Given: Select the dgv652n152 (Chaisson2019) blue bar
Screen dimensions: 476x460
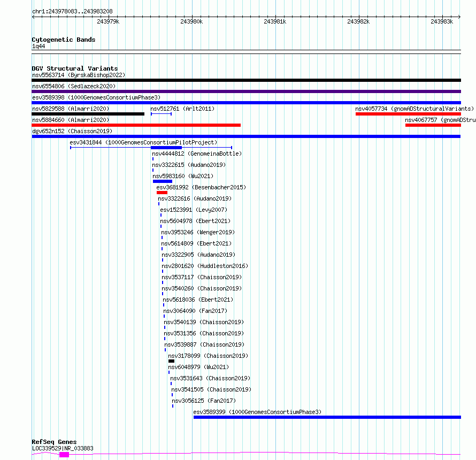Looking at the screenshot, I should [246, 136].
